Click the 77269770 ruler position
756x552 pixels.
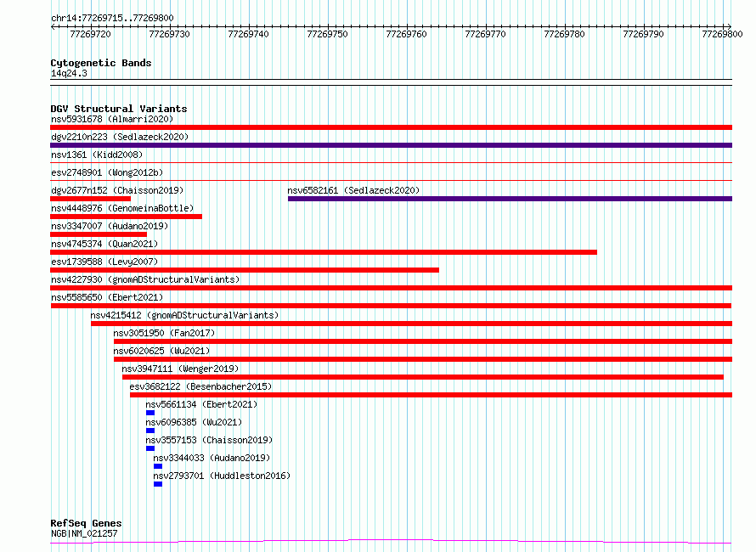(486, 34)
